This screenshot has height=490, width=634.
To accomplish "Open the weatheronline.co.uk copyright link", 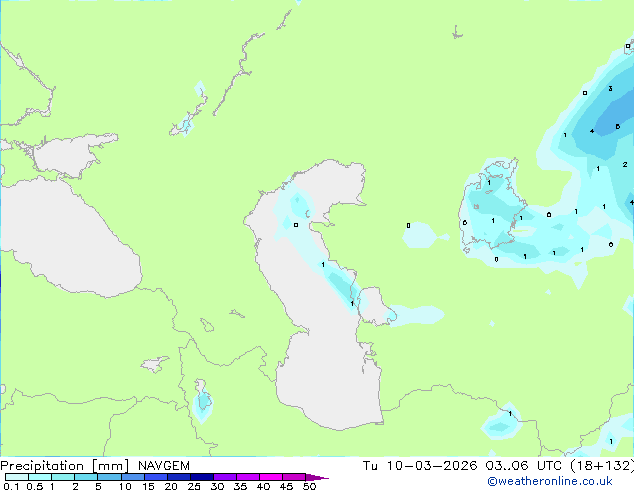I will [550, 481].
